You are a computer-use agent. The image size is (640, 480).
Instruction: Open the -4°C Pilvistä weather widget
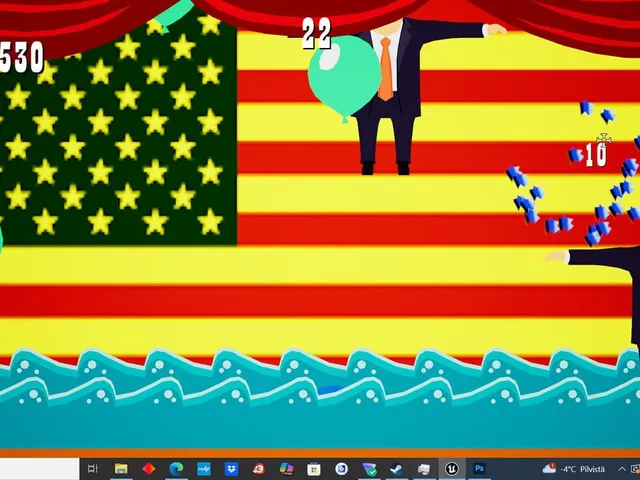point(573,469)
